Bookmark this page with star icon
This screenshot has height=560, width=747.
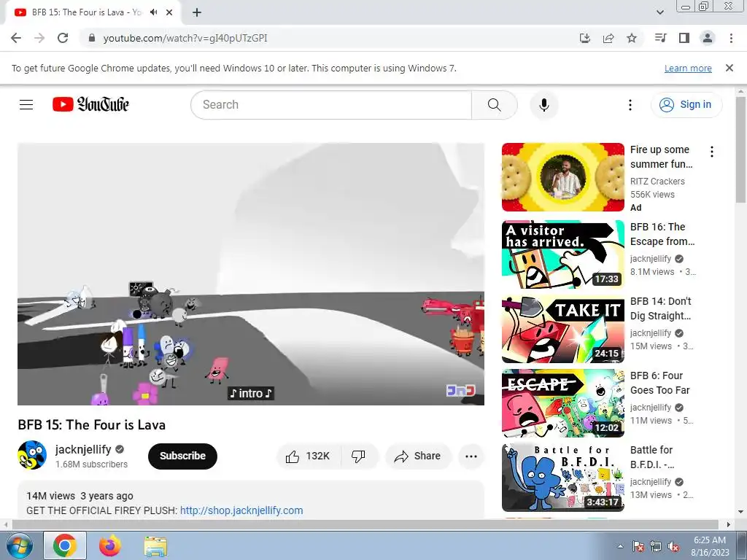632,38
